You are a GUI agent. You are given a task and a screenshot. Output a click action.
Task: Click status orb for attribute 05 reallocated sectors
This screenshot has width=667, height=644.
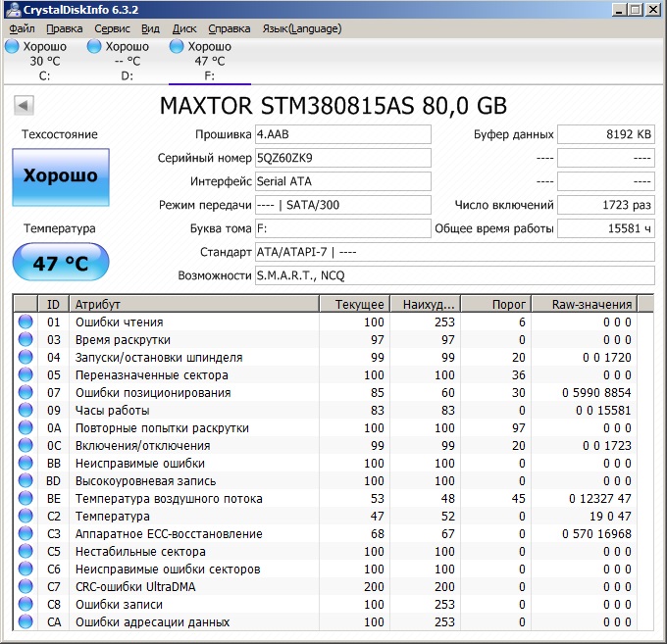26,375
